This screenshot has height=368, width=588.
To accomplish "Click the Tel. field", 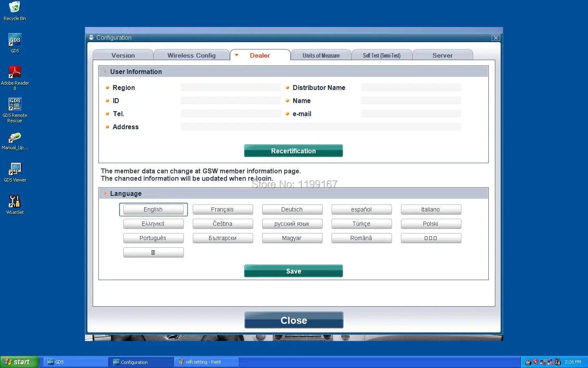I will pyautogui.click(x=231, y=114).
